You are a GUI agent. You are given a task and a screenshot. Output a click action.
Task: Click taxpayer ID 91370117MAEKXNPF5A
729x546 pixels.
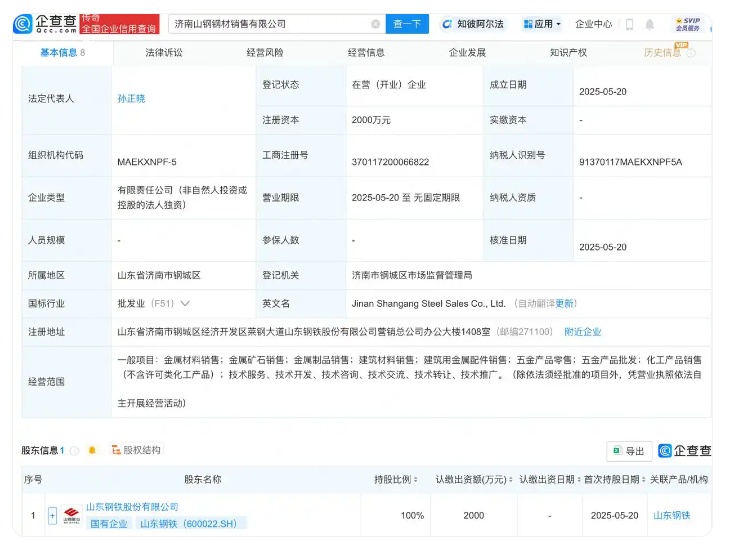coord(630,162)
